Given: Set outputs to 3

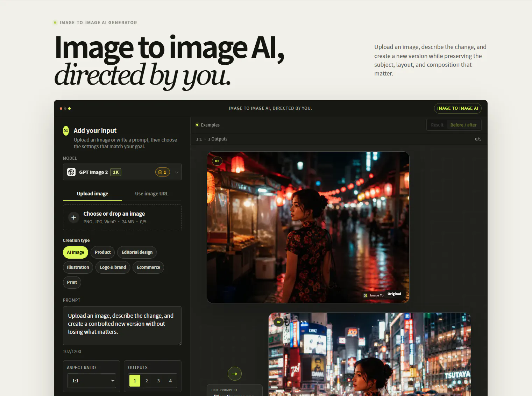Looking at the screenshot, I should click(158, 381).
